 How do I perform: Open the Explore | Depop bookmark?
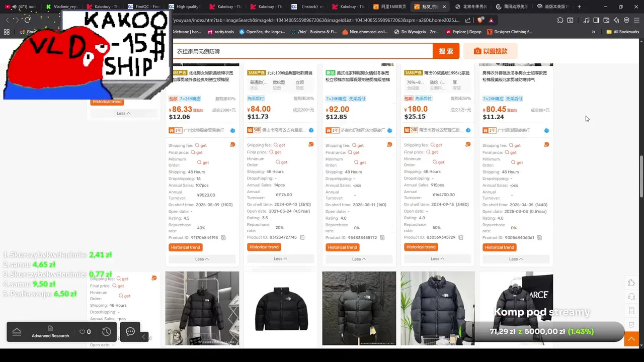pyautogui.click(x=463, y=32)
